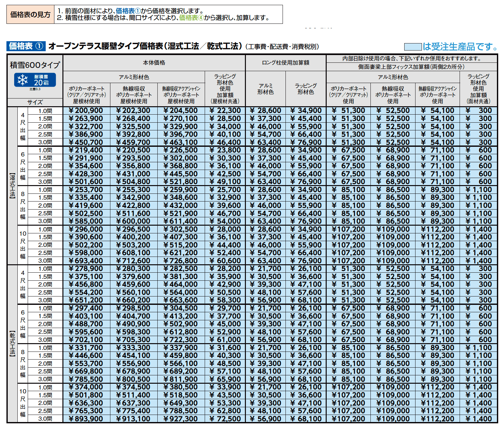The image size is (504, 432).
Task: Click the は受注生産品です legend text
Action: pos(460,47)
